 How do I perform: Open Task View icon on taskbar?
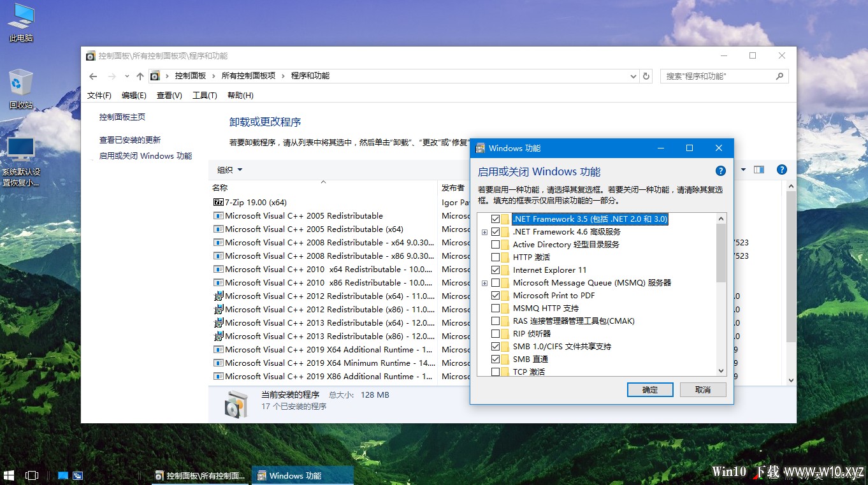click(x=31, y=475)
